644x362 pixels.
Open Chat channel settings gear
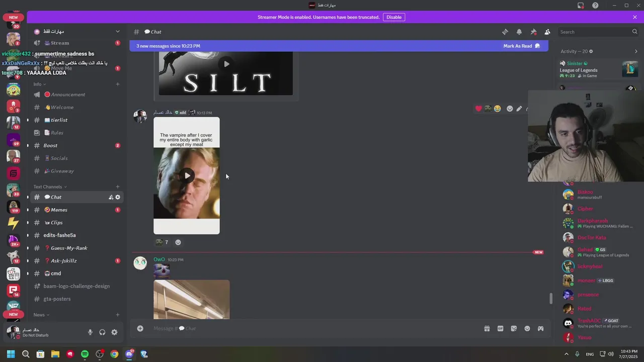118,197
